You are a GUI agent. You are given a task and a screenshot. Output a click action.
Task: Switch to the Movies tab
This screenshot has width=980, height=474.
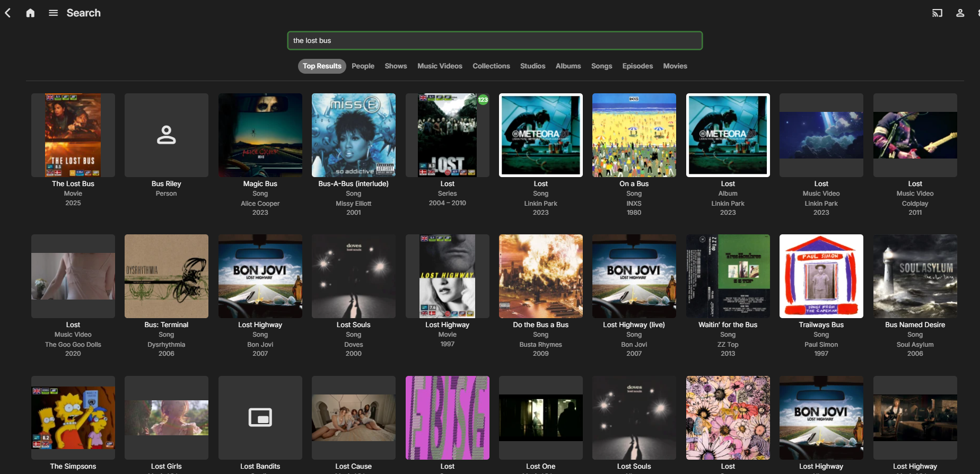(x=675, y=66)
